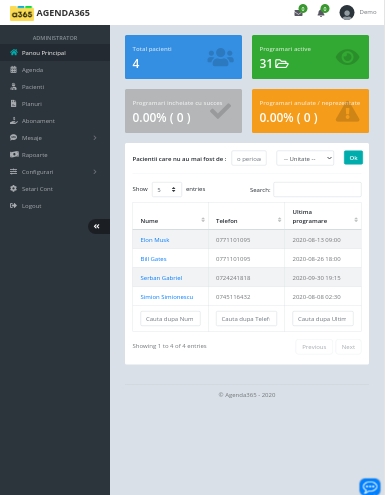Click the a365 Agenda365 logo

(50, 13)
